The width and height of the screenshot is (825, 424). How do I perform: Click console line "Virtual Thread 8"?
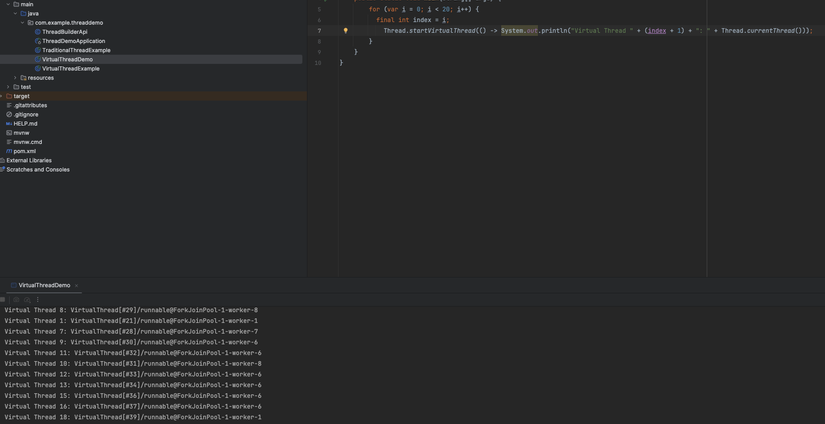[131, 310]
